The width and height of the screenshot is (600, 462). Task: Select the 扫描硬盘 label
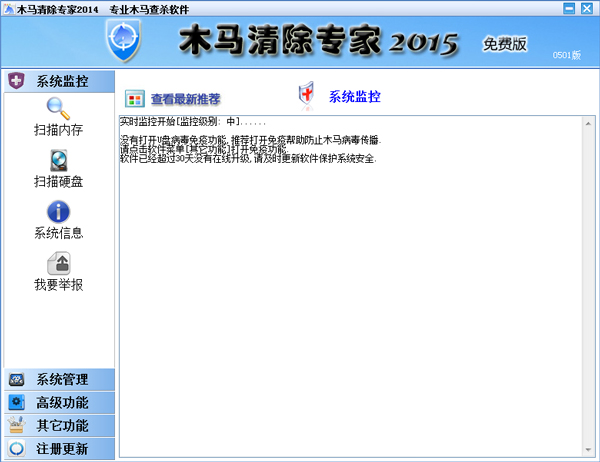(x=59, y=181)
